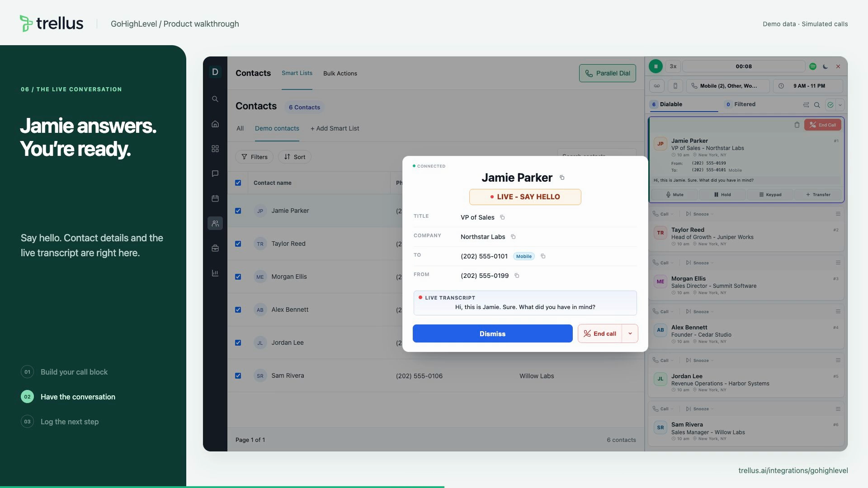This screenshot has height=488, width=868.
Task: Click + Add Smart List
Action: [x=335, y=128]
